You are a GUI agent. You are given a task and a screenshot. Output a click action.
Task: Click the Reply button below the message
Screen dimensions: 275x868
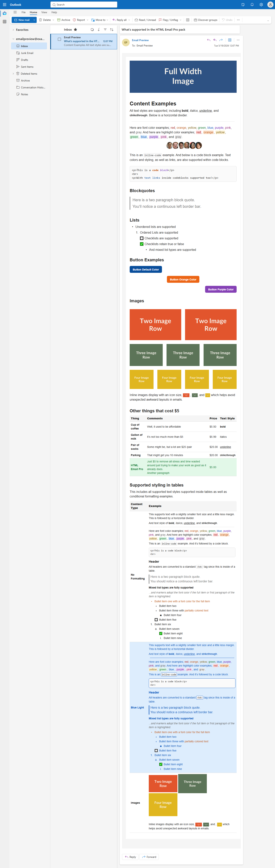(130, 857)
